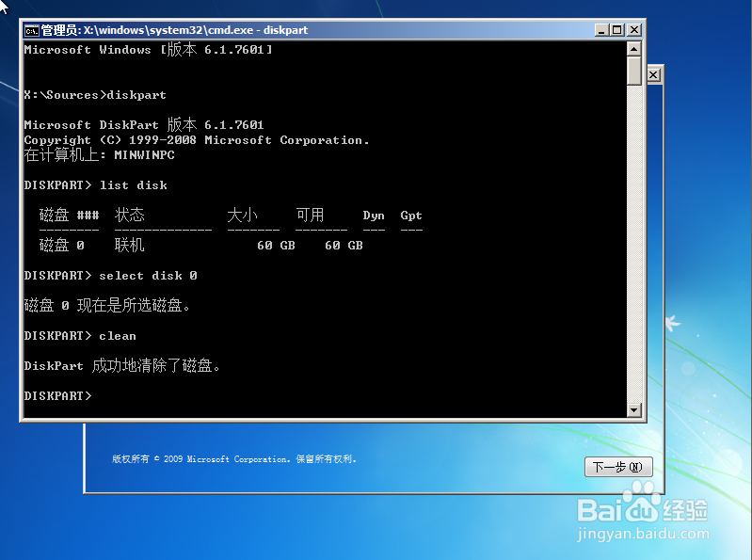Maximize the diskpart command window
The width and height of the screenshot is (752, 560).
pos(617,30)
